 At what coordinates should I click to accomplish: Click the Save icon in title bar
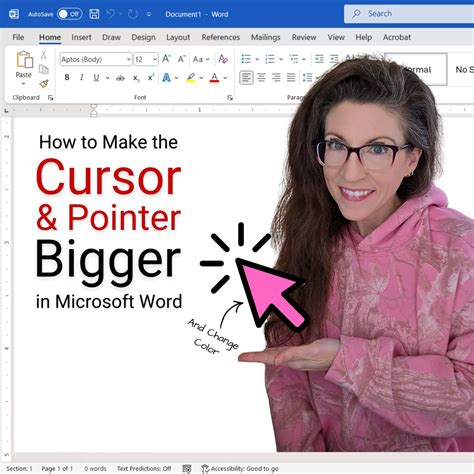point(94,14)
